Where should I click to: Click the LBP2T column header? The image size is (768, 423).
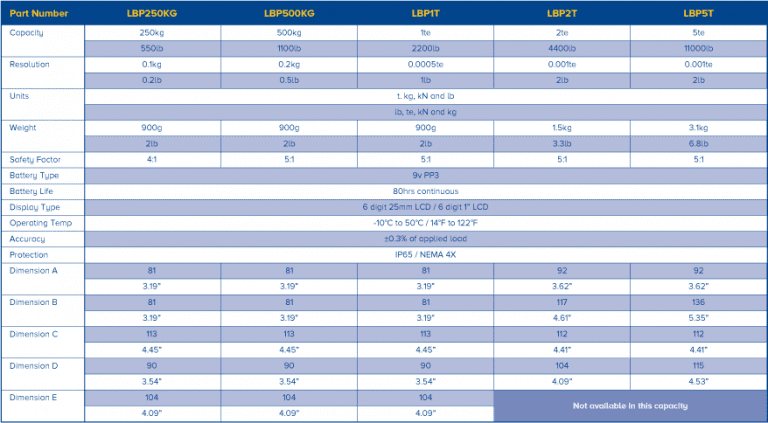click(x=561, y=13)
